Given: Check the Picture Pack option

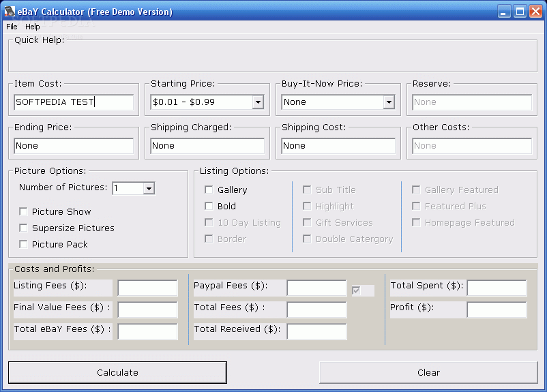Looking at the screenshot, I should (23, 245).
